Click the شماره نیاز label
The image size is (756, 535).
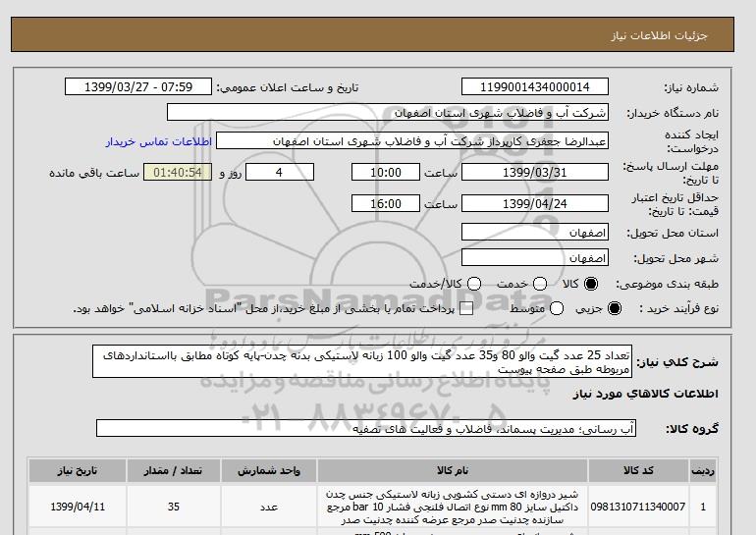(691, 87)
